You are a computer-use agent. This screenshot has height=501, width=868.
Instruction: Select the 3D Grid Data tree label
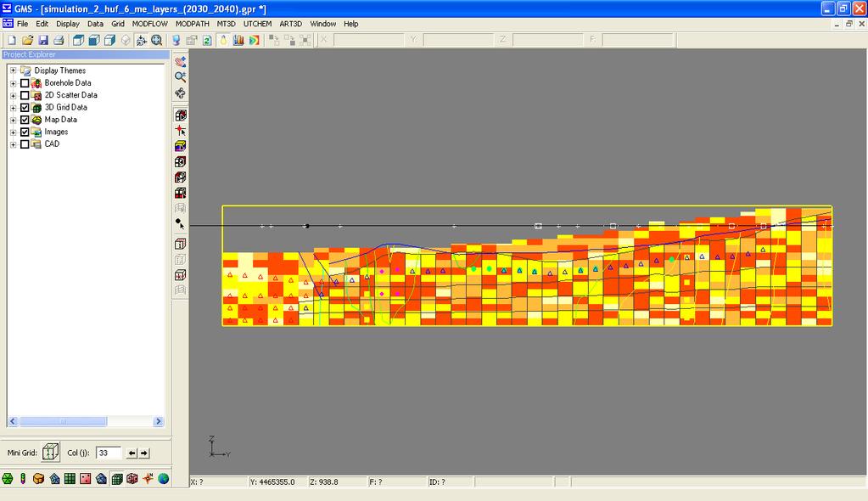pyautogui.click(x=65, y=108)
